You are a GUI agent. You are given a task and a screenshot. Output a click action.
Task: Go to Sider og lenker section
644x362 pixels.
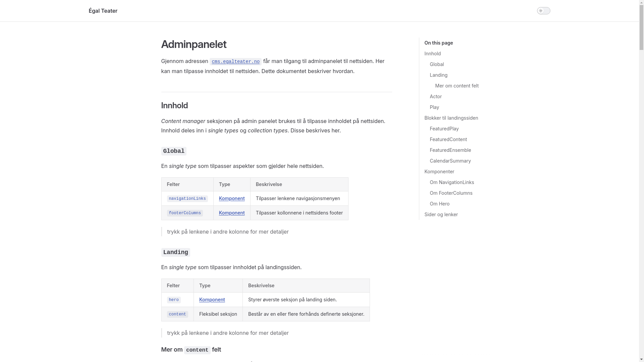(441, 215)
